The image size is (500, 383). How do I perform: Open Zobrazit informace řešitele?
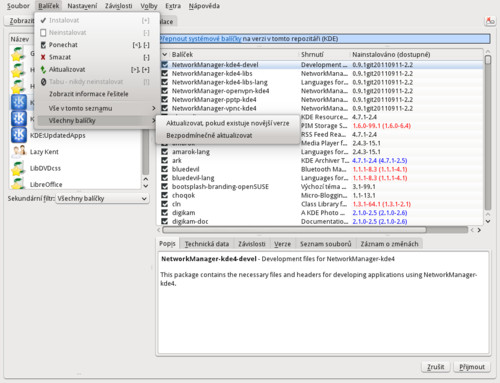point(97,94)
